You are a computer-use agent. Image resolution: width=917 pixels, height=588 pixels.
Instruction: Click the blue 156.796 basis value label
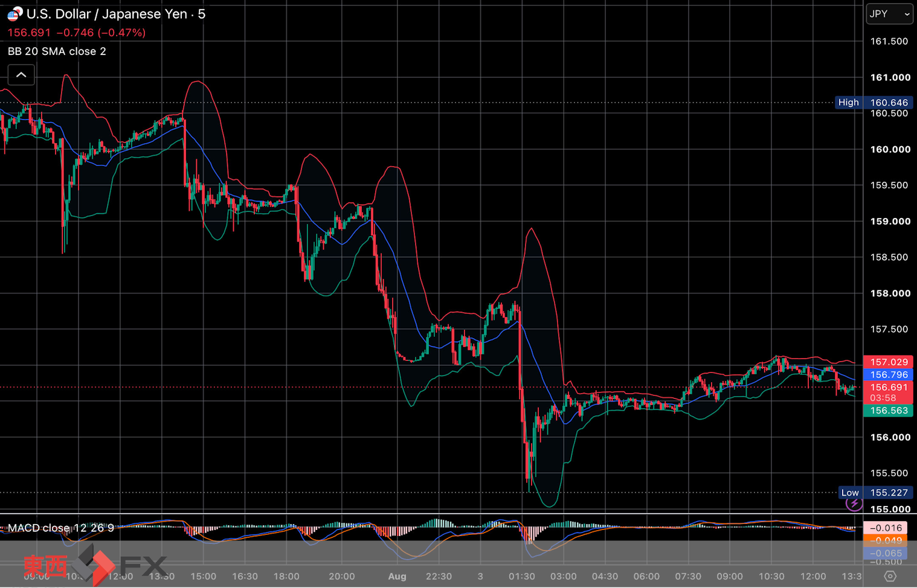[889, 374]
